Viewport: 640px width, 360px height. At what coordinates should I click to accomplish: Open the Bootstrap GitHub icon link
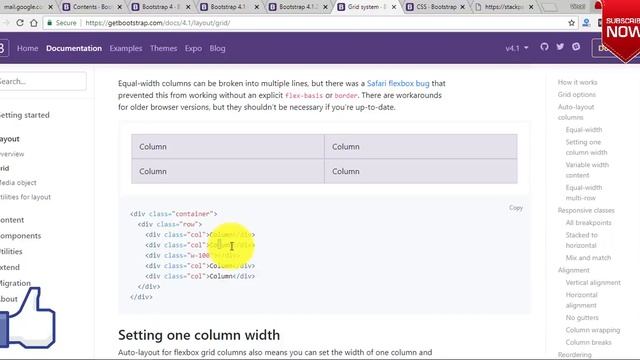(x=544, y=47)
